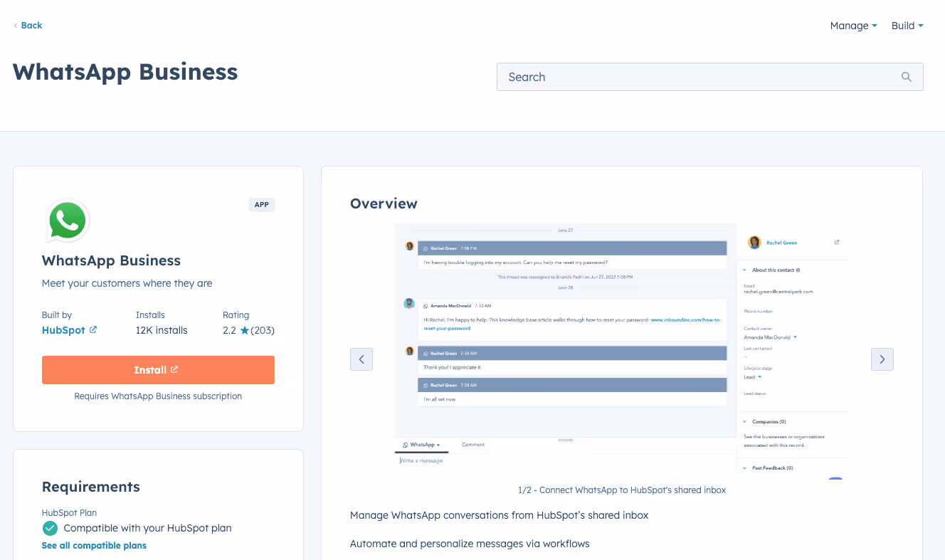
Task: Focus the Search input field
Action: point(709,77)
